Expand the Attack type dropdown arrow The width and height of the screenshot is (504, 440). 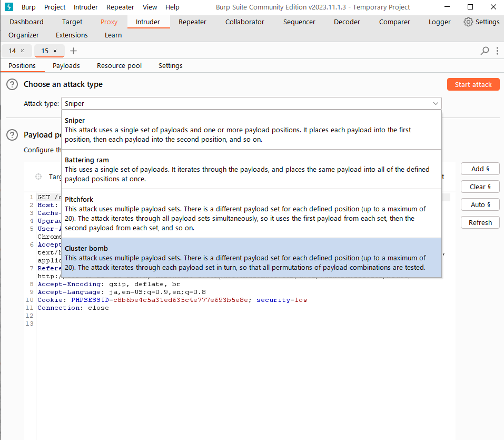click(x=436, y=104)
